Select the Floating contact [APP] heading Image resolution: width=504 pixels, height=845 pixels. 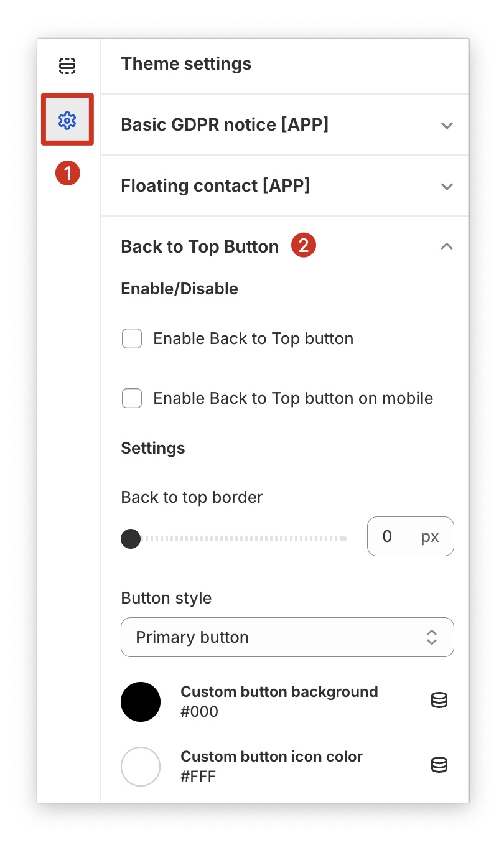tap(215, 186)
